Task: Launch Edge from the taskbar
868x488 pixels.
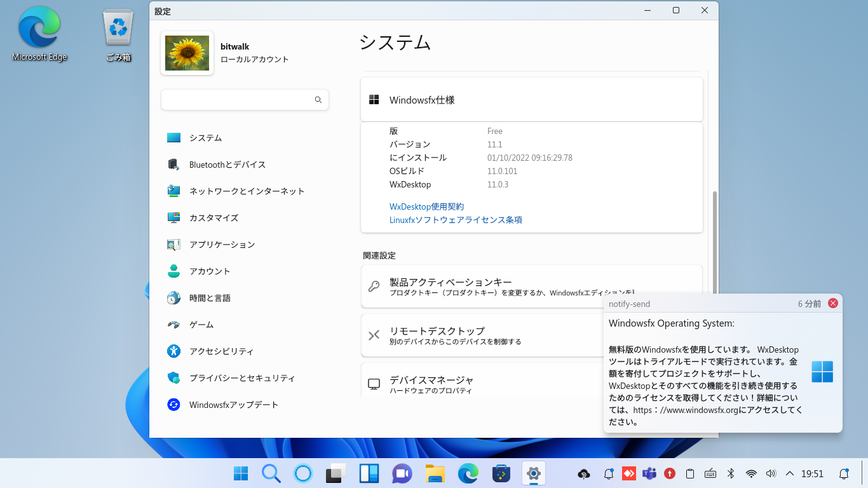Action: click(468, 473)
